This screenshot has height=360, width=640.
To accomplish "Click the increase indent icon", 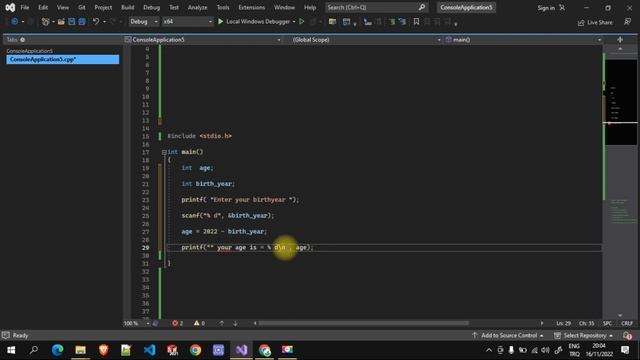I will pyautogui.click(x=402, y=22).
